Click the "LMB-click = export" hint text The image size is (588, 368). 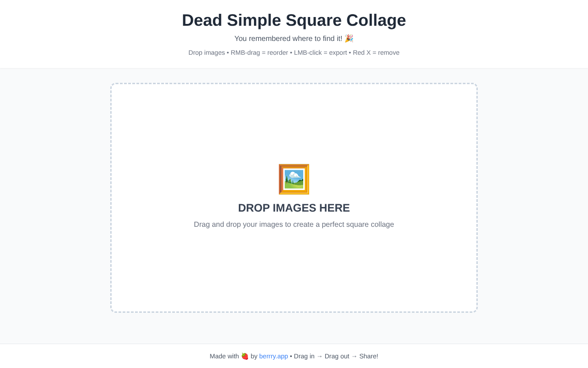(320, 52)
